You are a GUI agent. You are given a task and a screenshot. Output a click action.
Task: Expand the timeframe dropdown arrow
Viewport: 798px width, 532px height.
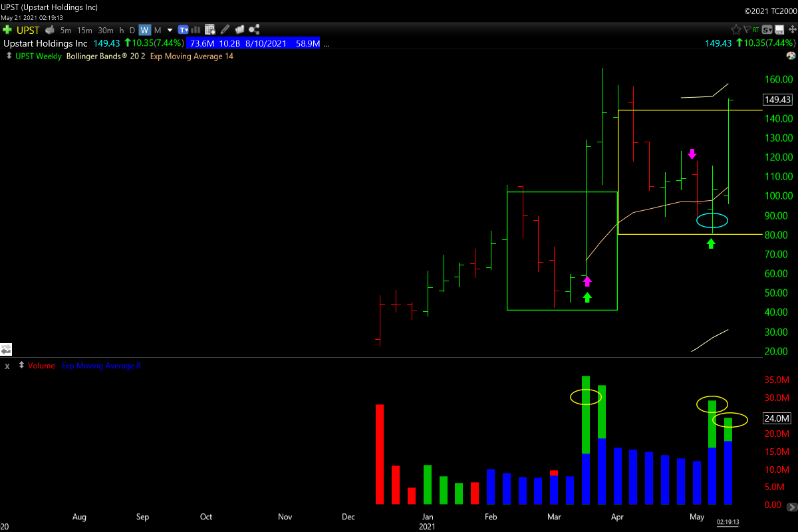point(170,30)
